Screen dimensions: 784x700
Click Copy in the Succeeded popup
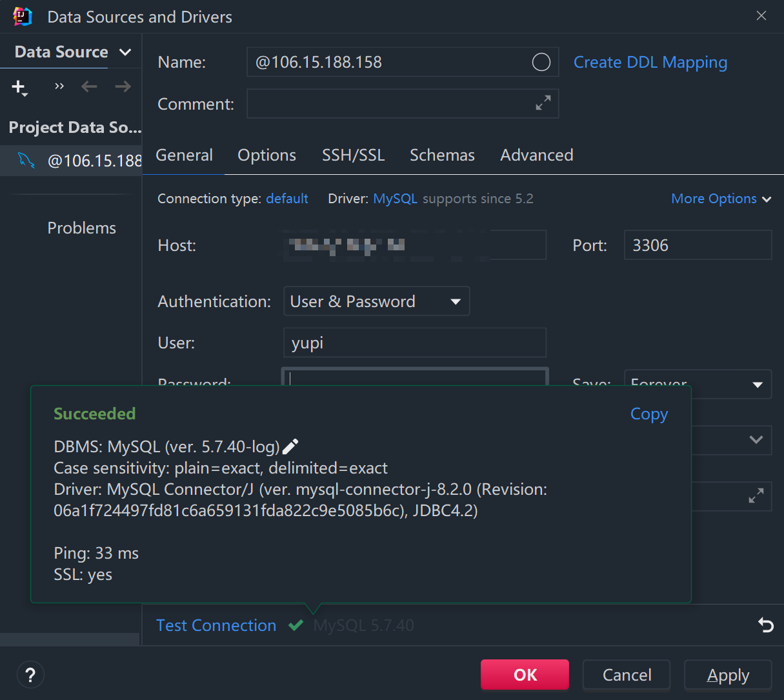[648, 414]
